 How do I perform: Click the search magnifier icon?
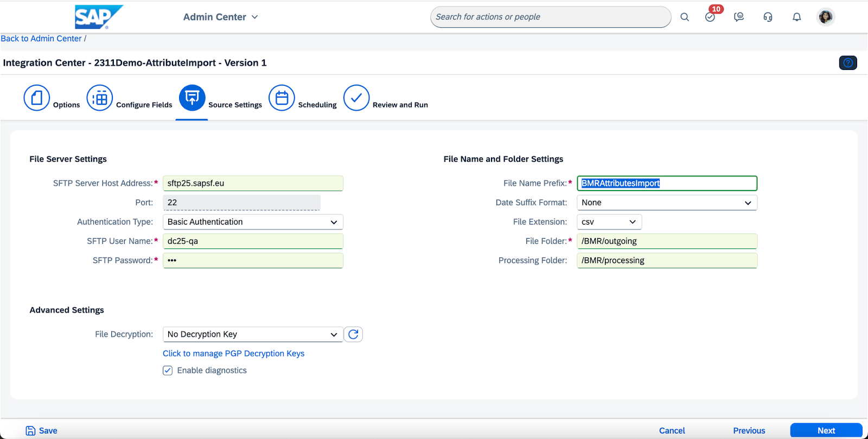685,17
